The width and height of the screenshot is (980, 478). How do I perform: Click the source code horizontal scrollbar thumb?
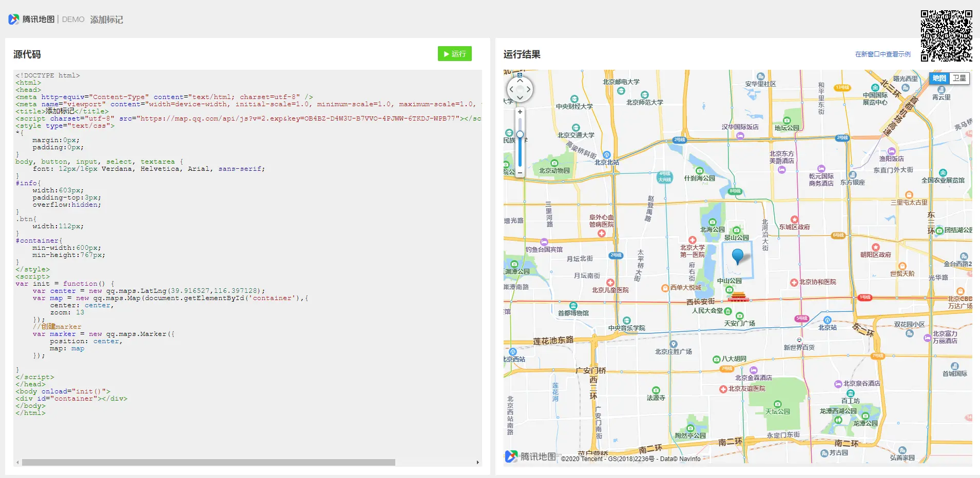(x=208, y=462)
